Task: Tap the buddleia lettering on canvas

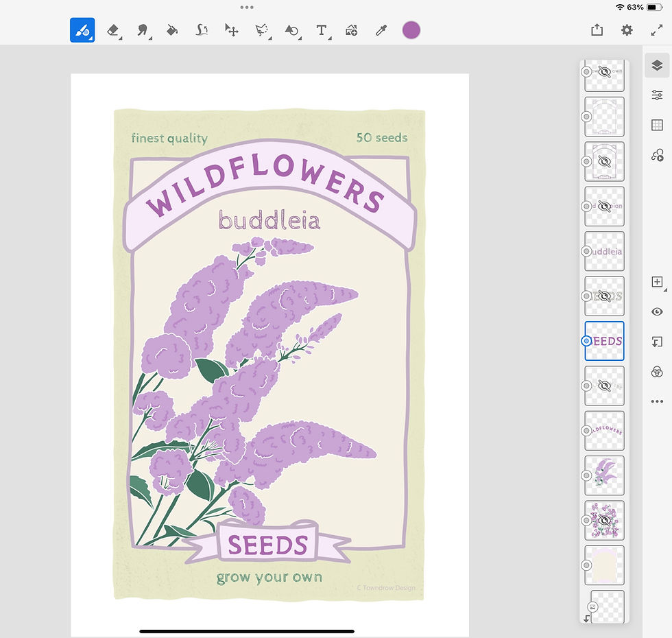Action: coord(269,220)
